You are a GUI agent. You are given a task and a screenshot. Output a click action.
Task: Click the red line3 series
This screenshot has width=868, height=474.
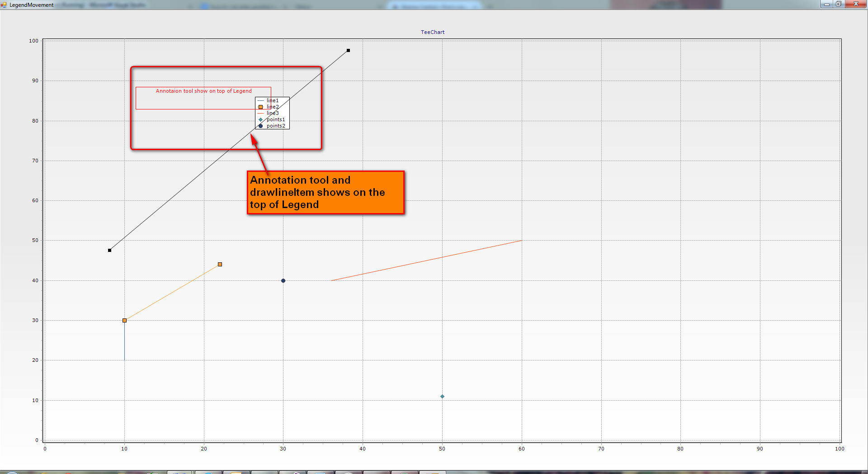pos(426,261)
